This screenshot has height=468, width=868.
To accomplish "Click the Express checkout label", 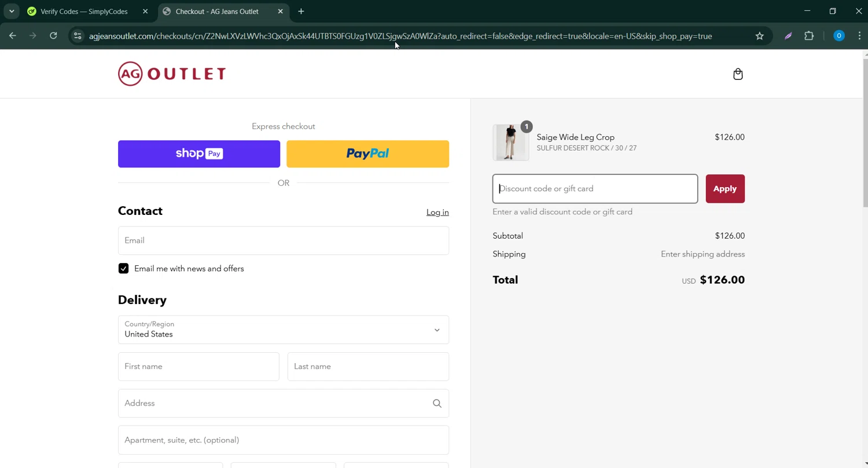I will (284, 126).
